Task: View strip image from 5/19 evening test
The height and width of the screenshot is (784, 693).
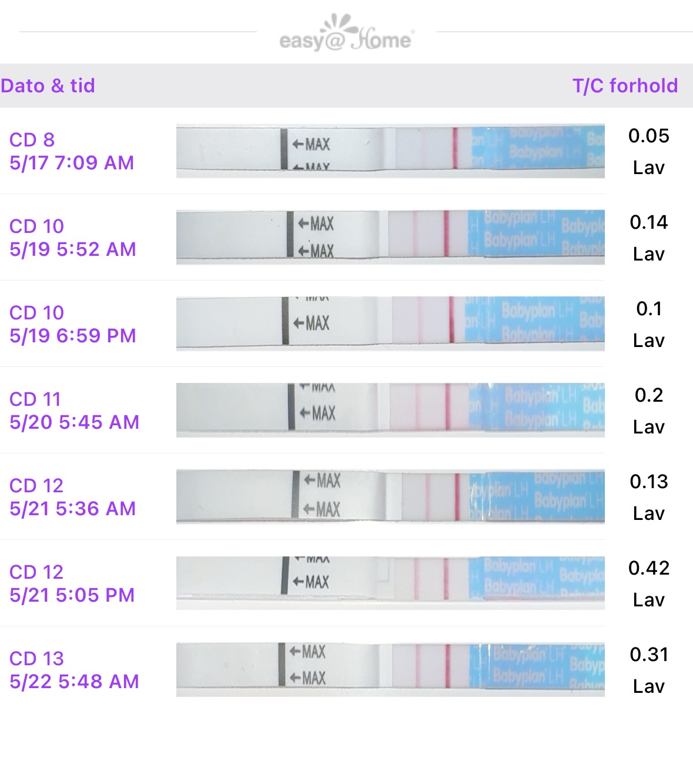Action: (x=390, y=323)
